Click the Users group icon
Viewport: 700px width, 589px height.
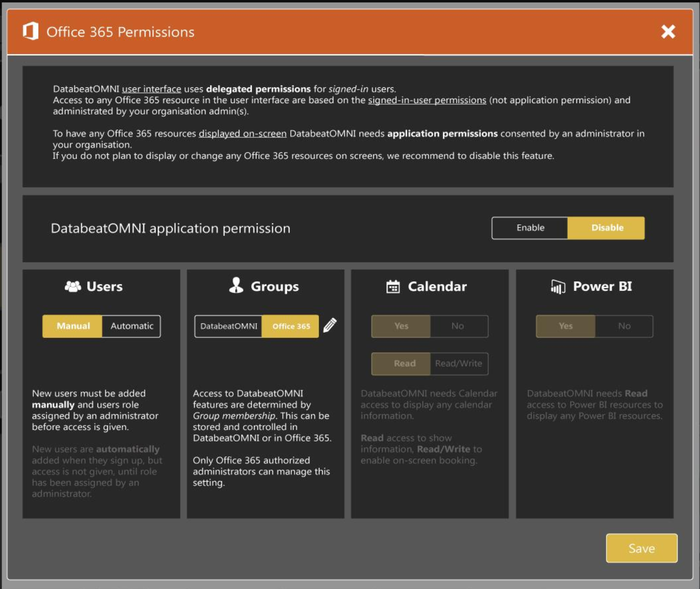(x=73, y=286)
